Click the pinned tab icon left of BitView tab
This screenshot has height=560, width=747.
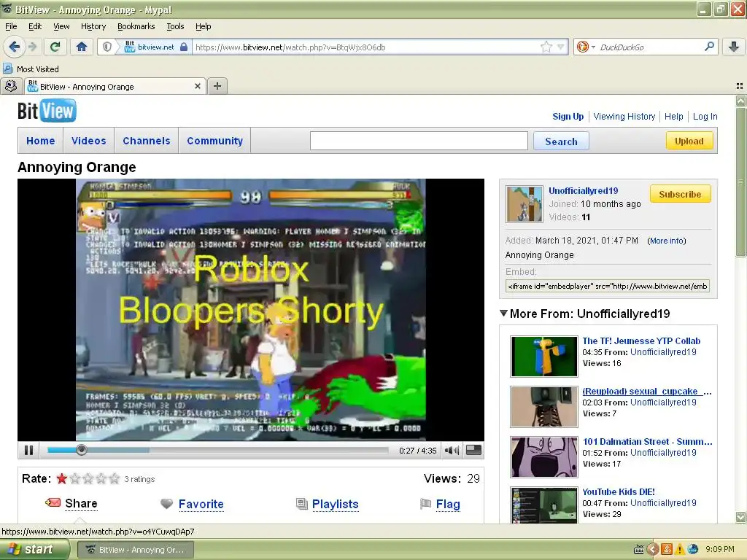[10, 86]
